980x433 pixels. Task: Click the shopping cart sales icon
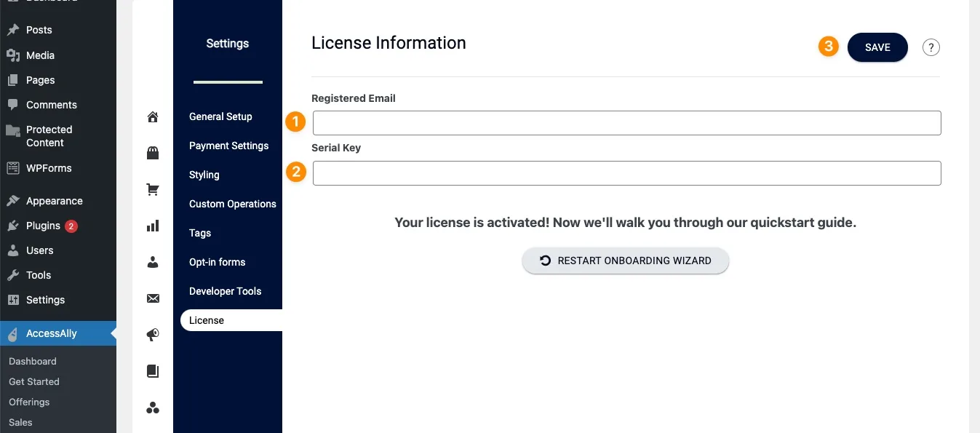point(152,189)
